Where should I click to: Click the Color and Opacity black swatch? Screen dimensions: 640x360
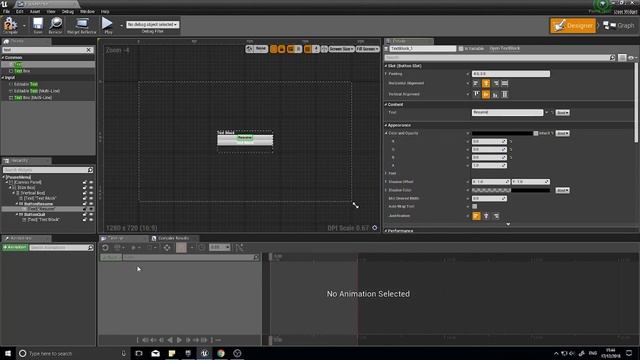tap(502, 133)
